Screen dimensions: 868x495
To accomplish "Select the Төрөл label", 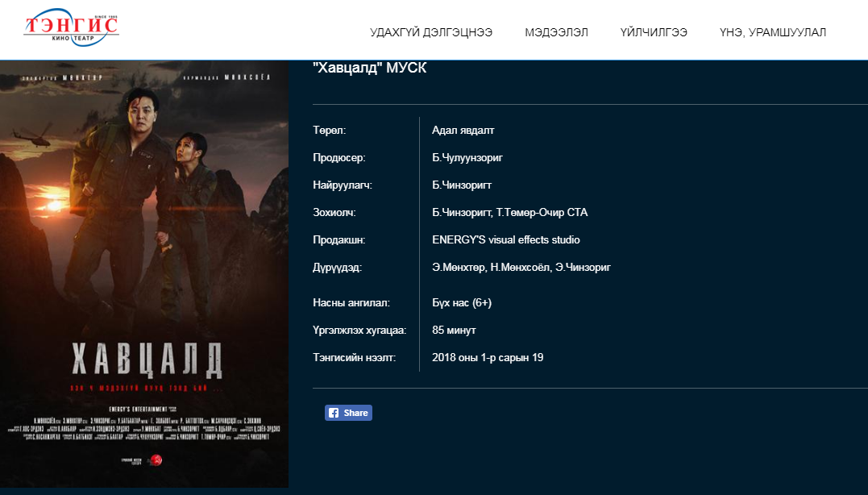I will pos(330,130).
